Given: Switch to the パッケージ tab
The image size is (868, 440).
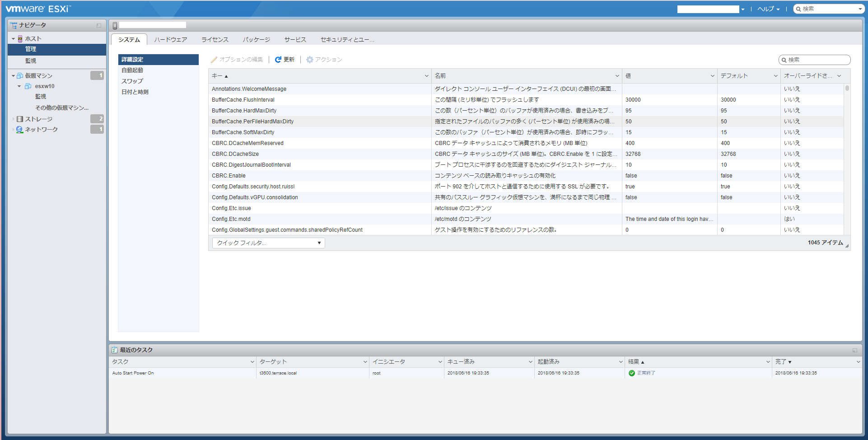Looking at the screenshot, I should (x=257, y=40).
